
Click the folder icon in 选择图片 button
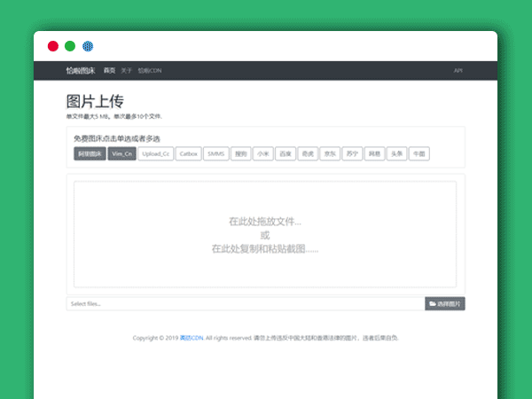(x=432, y=304)
